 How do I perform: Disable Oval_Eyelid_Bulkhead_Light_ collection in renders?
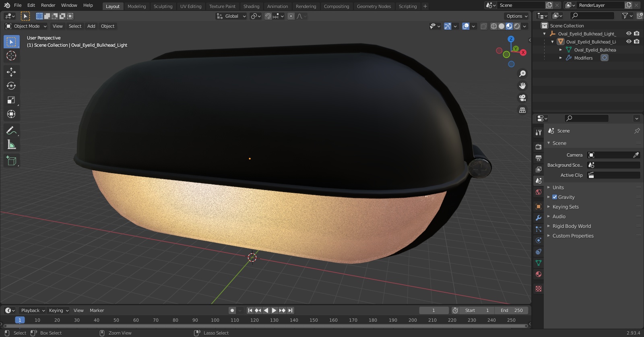point(637,33)
